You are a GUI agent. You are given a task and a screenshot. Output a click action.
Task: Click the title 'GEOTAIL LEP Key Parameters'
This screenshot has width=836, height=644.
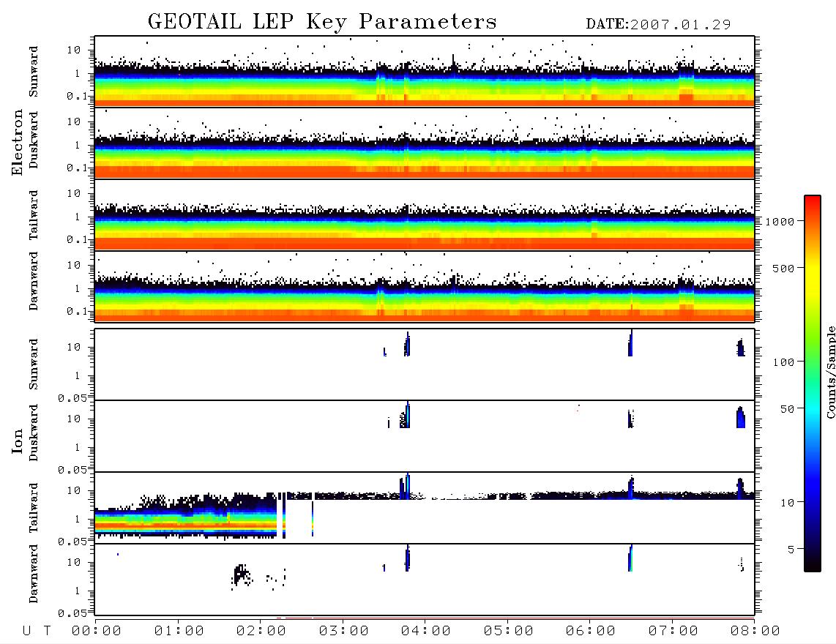pos(322,22)
